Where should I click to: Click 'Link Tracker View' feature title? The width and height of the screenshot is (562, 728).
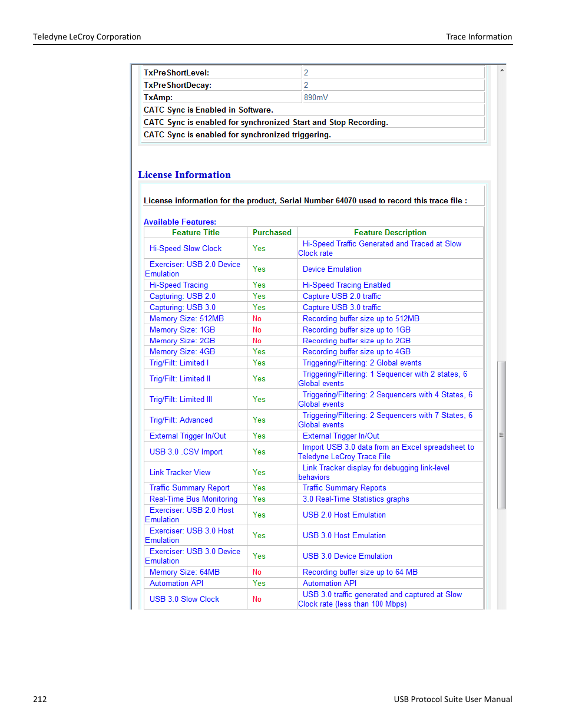[x=180, y=473]
